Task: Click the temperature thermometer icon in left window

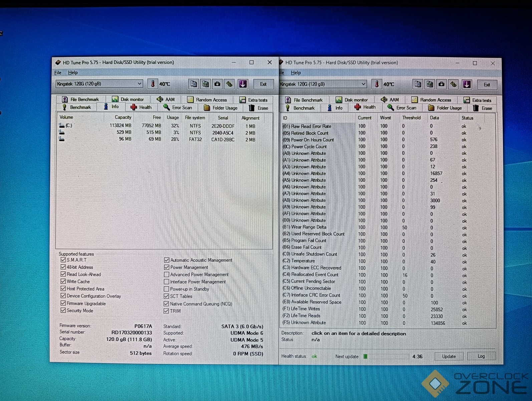Action: 153,84
